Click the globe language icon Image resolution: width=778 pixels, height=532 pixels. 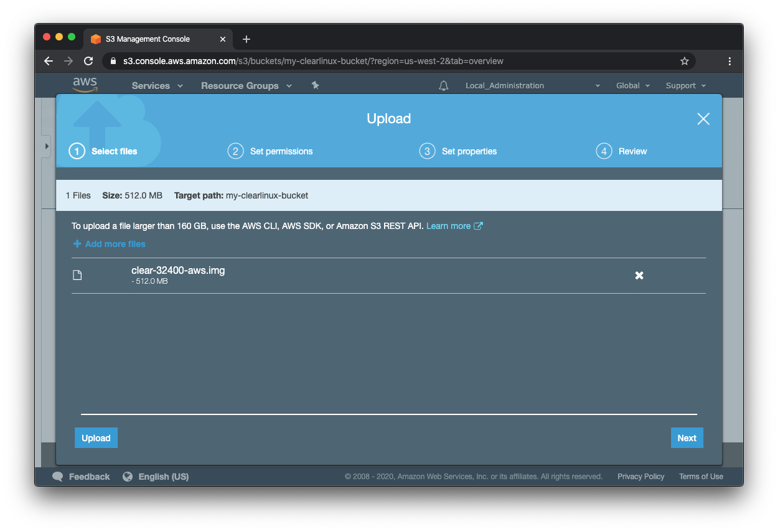(x=128, y=477)
